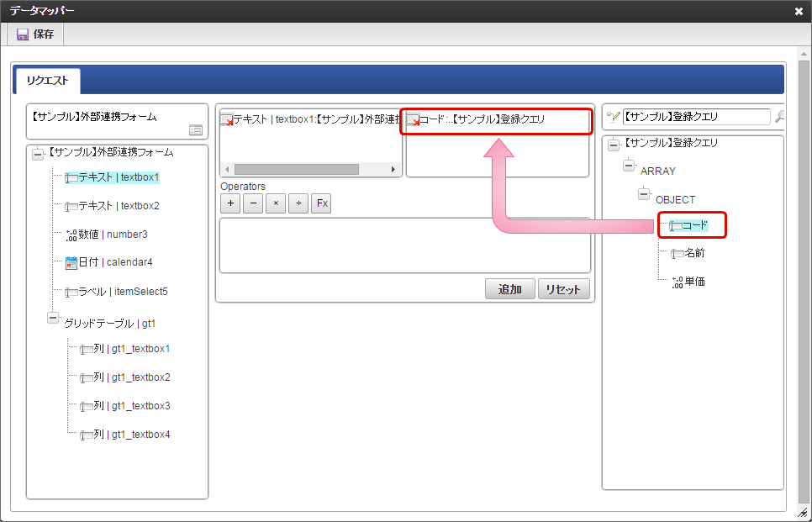812x522 pixels.
Task: Focus the 【サンプル】登録クエリ input field
Action: pos(697,117)
